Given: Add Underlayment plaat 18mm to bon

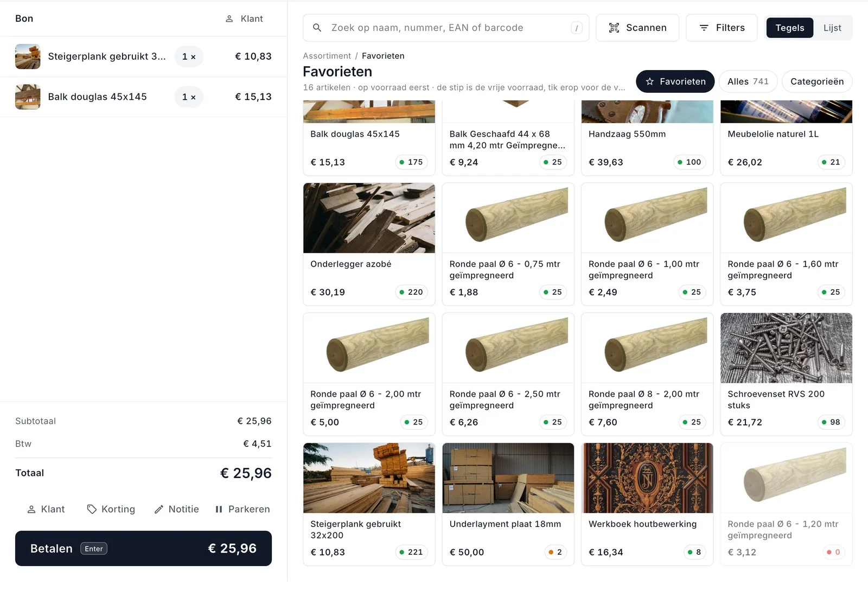Looking at the screenshot, I should pos(508,504).
